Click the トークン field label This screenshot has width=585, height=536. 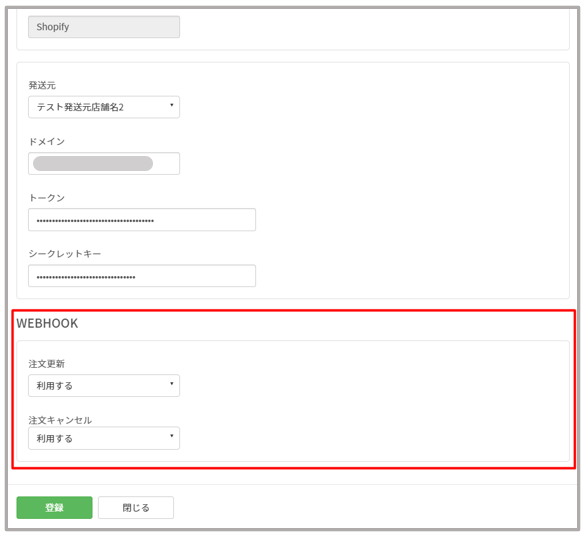(47, 198)
